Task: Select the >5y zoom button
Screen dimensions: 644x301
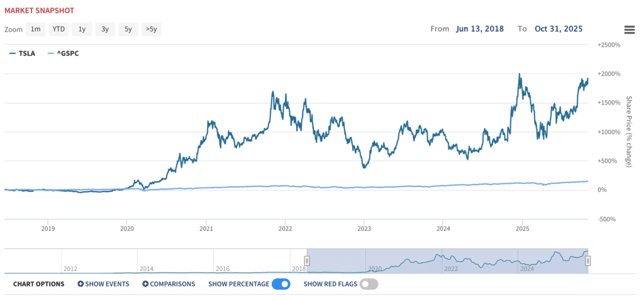Action: 152,29
